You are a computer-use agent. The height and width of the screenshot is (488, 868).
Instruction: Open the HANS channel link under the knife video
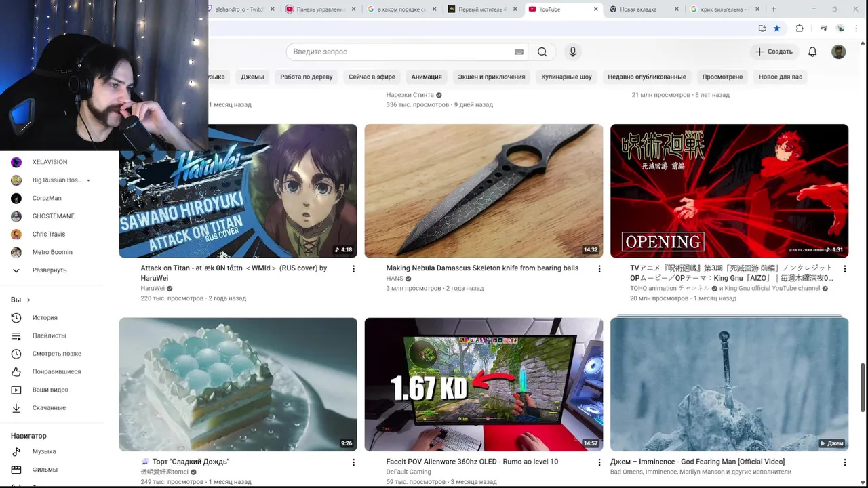point(395,279)
